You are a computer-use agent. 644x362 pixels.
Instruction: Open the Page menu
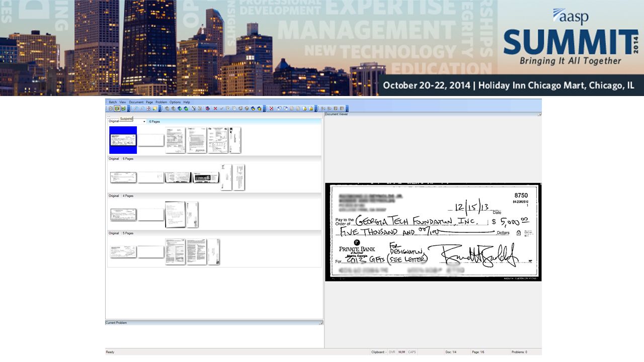point(149,102)
